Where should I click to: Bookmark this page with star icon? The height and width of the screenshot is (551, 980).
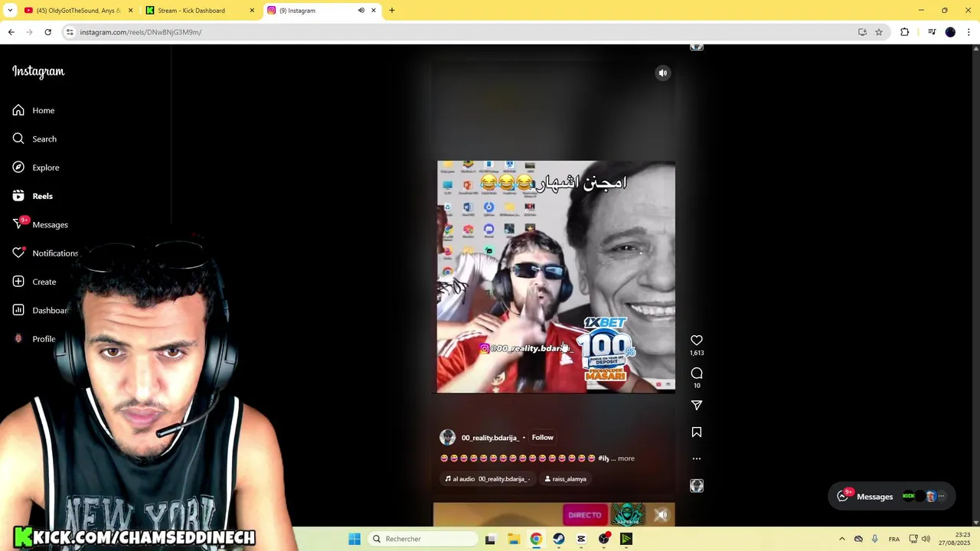[x=879, y=32]
